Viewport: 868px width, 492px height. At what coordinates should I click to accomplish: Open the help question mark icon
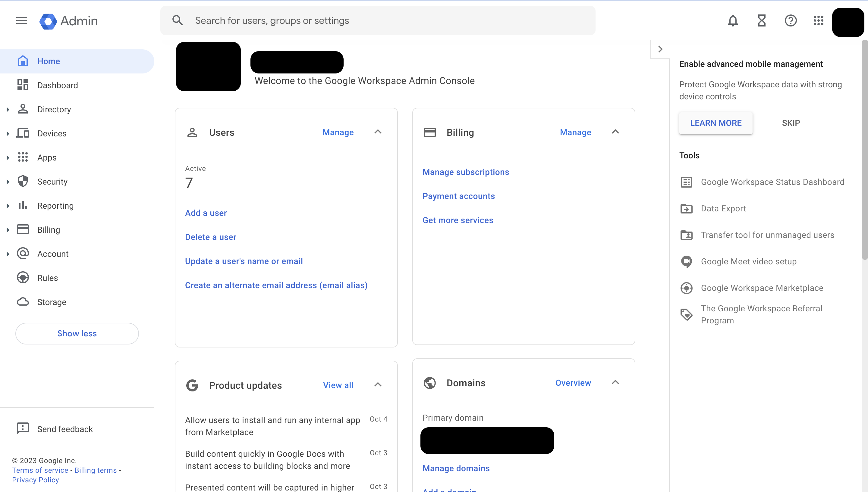click(791, 20)
